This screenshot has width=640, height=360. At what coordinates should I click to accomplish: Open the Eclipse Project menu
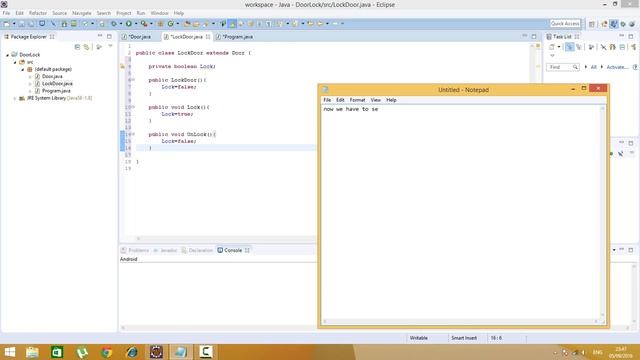coord(124,13)
